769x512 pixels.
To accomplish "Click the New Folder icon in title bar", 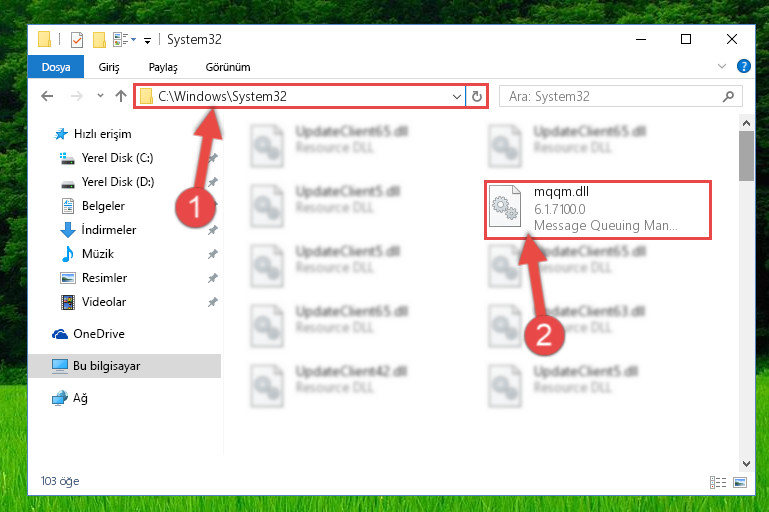I will 100,40.
